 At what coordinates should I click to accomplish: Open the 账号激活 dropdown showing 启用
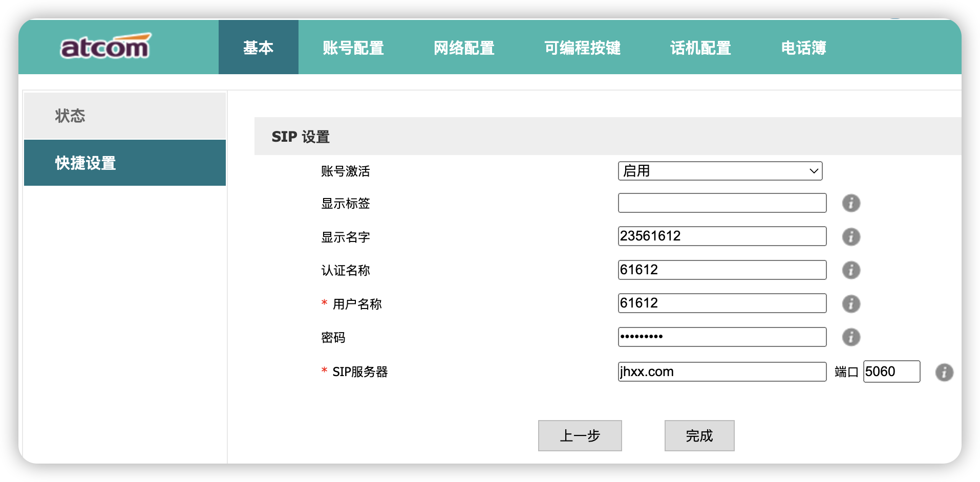tap(720, 171)
